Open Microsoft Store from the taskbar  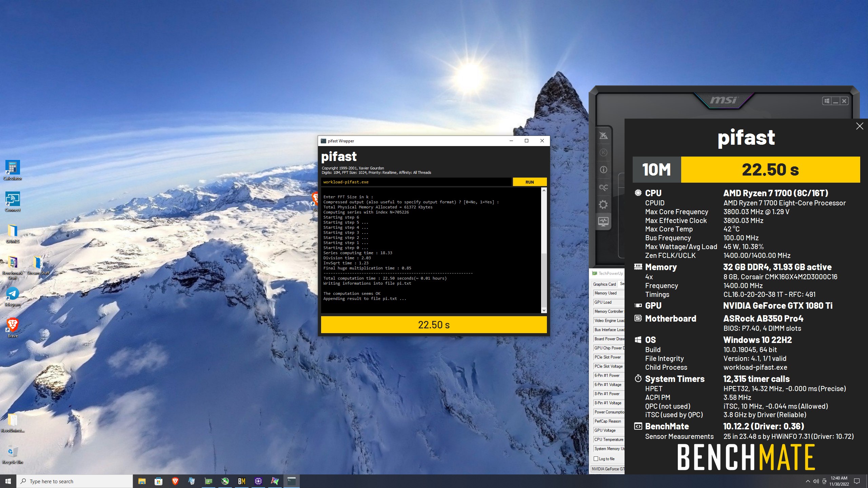(x=158, y=481)
